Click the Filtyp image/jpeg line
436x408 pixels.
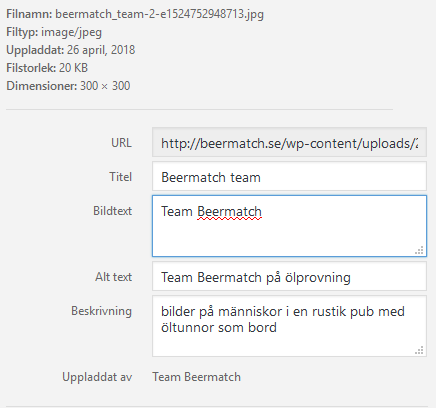(x=54, y=32)
